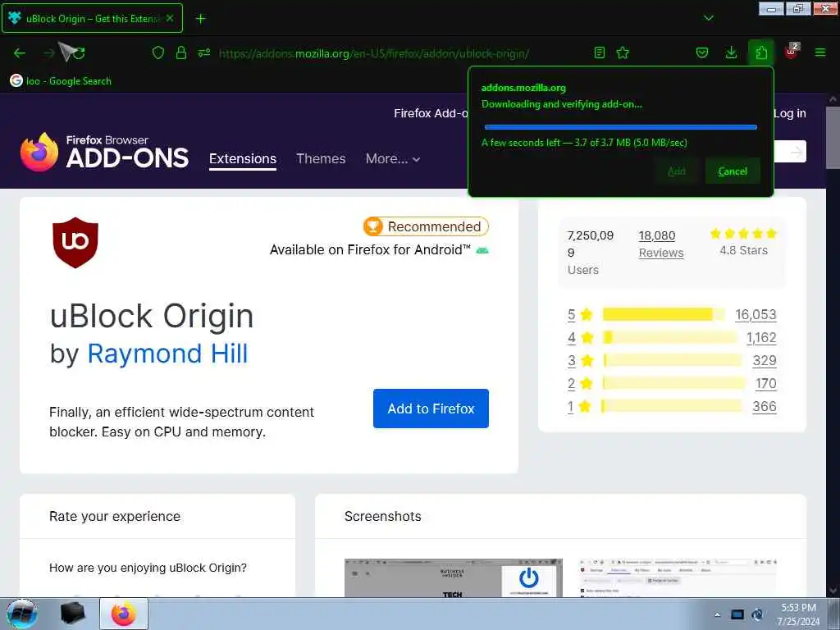Switch to the Extensions section
This screenshot has width=840, height=630.
pos(243,159)
